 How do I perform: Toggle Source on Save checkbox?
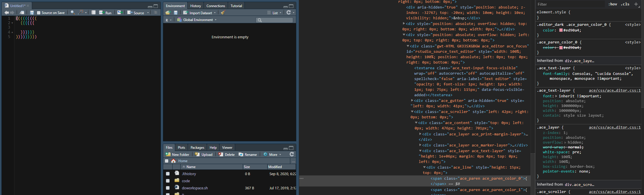click(x=39, y=13)
